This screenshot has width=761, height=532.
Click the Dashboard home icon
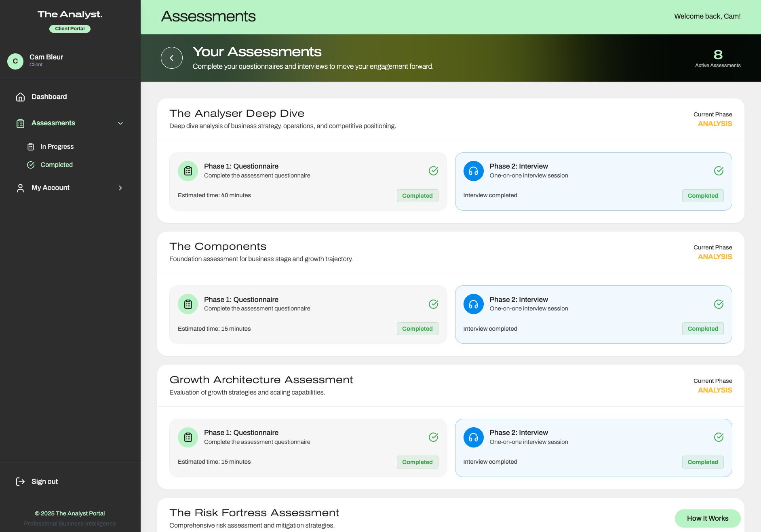point(20,97)
